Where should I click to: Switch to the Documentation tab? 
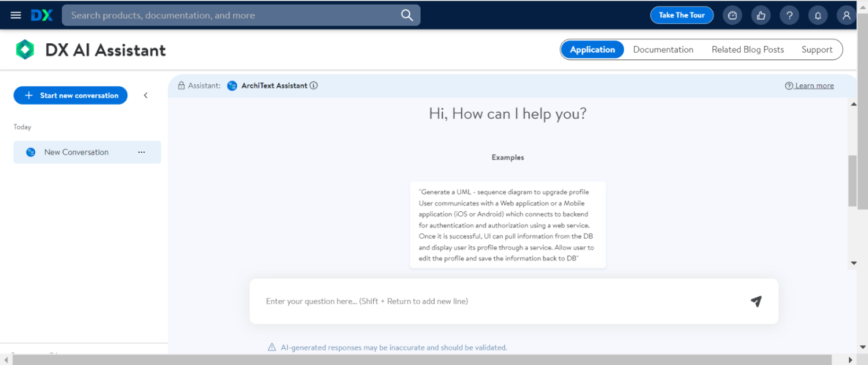pos(663,50)
